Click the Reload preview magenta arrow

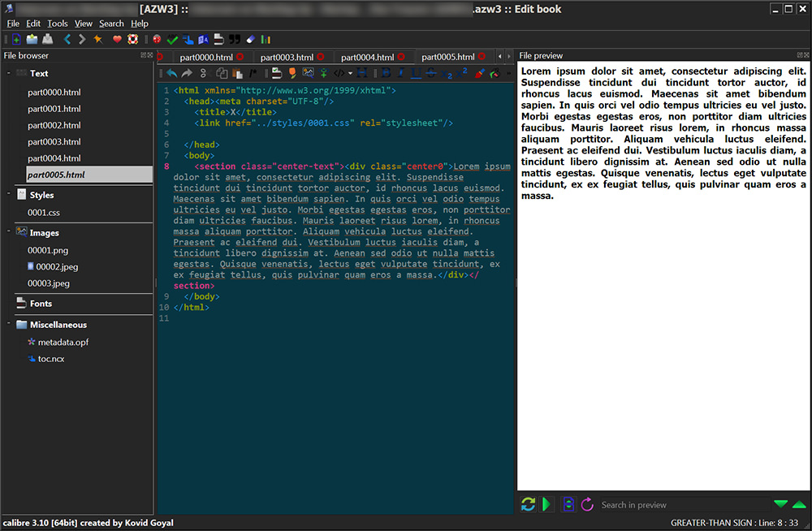pyautogui.click(x=587, y=504)
